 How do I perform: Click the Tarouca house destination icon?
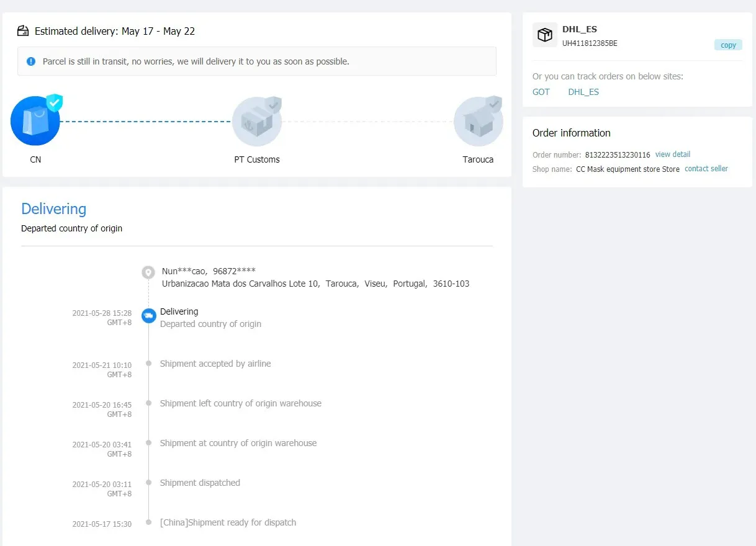pos(478,122)
